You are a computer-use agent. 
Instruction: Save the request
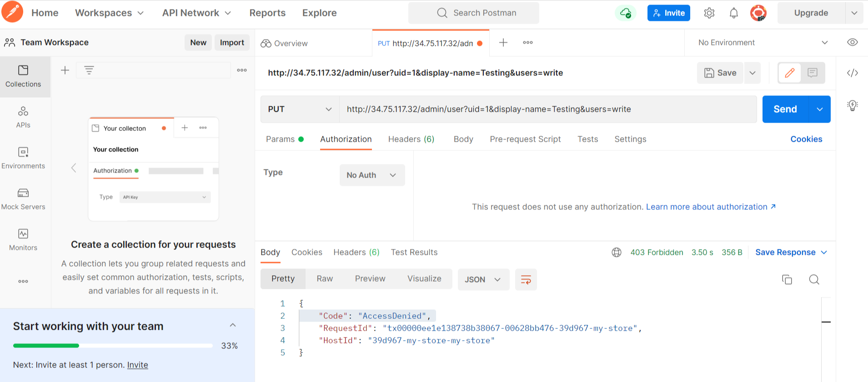pos(720,73)
